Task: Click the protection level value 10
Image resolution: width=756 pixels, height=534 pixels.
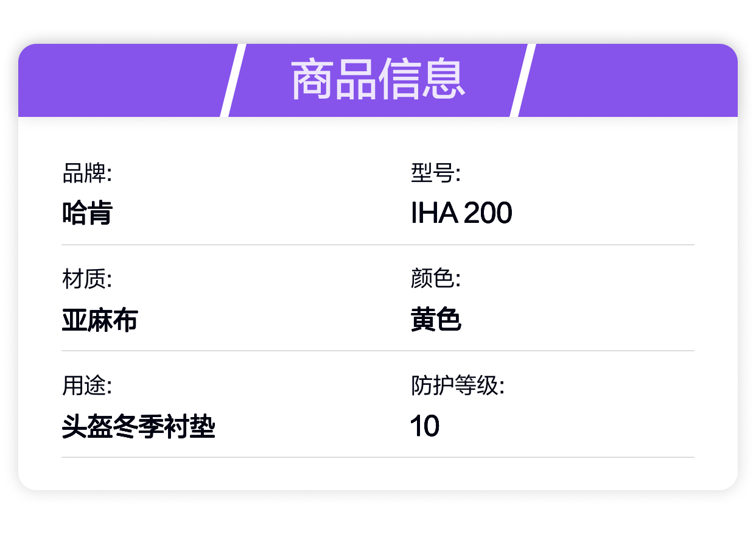Action: (x=424, y=426)
